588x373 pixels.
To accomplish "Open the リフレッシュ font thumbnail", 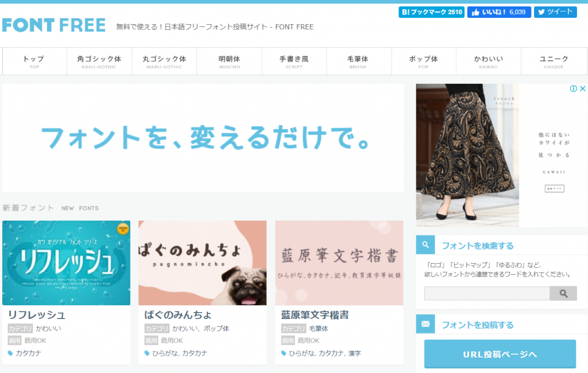I will point(66,263).
